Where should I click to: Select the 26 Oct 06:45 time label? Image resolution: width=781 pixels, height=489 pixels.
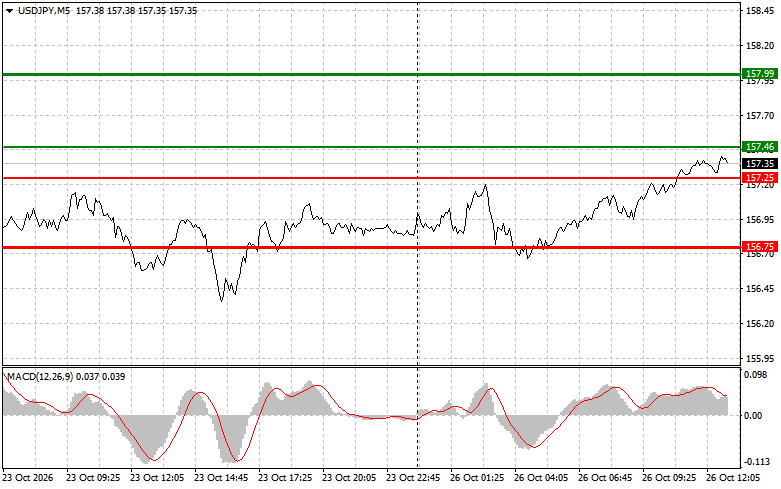[605, 478]
